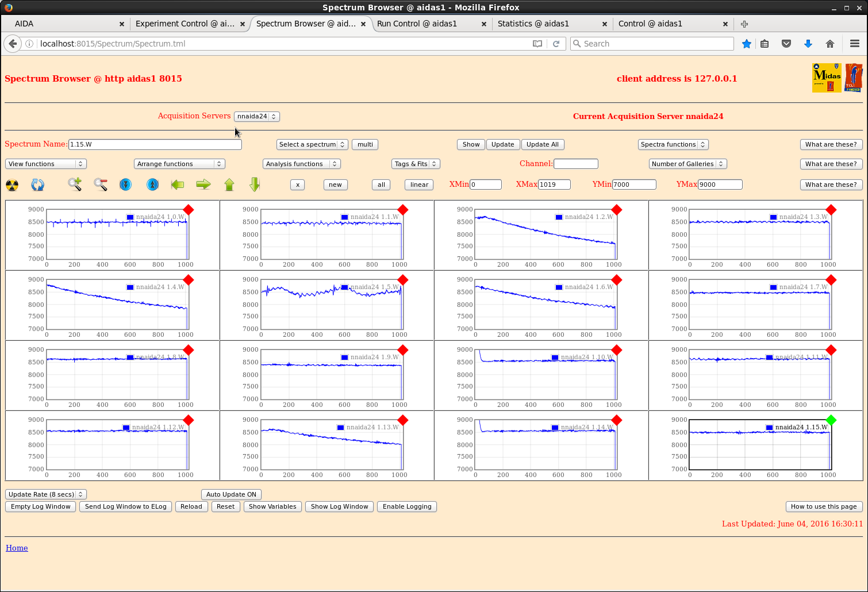Image resolution: width=868 pixels, height=592 pixels.
Task: Click the Tcl powered logo icon
Action: pos(854,78)
